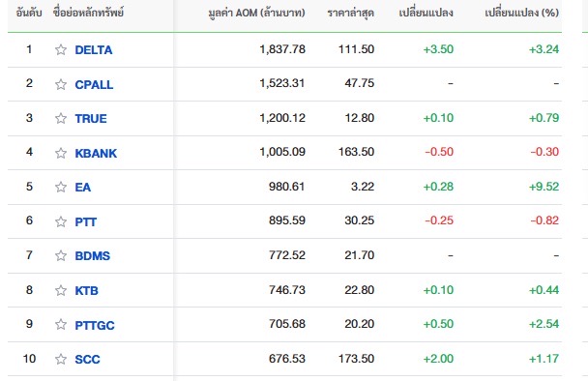Add SCC to the watchlist star

[x=61, y=360]
